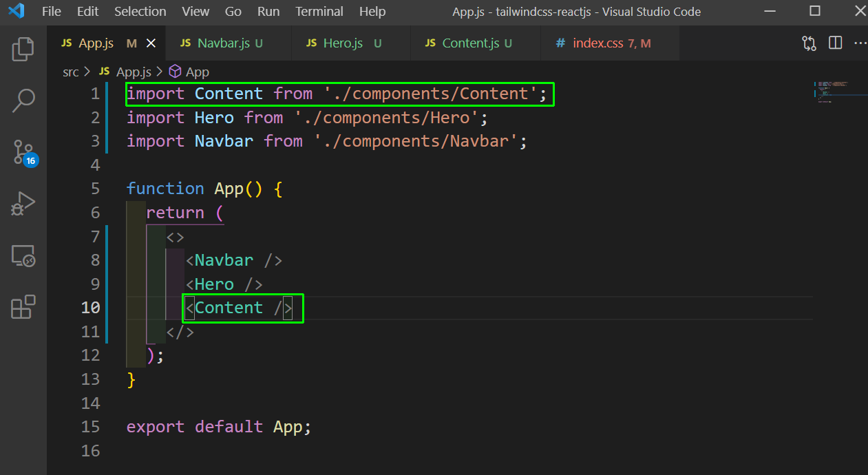Viewport: 868px width, 475px height.
Task: Click the Navbar JSX tag on line 8
Action: point(234,260)
